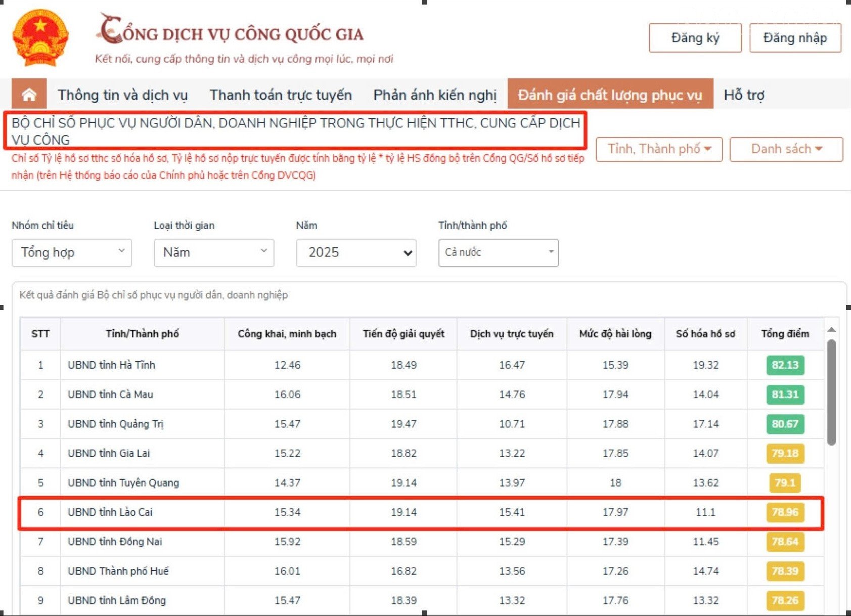Expand the Tỉnh, Thành phố dropdown button
The image size is (851, 616).
[659, 149]
